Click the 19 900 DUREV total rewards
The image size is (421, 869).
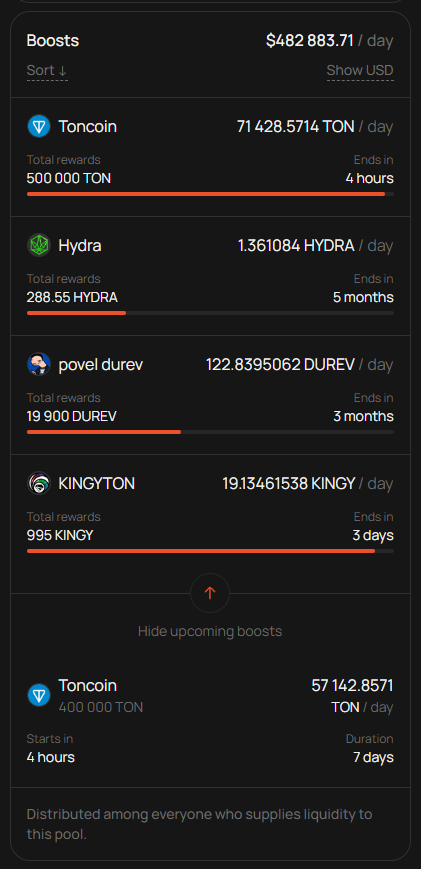tap(71, 416)
